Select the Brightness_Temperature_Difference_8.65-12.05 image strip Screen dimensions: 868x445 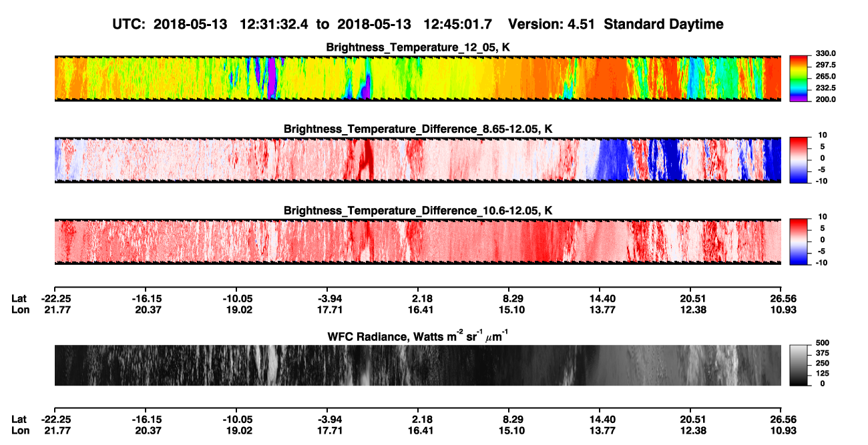(417, 160)
